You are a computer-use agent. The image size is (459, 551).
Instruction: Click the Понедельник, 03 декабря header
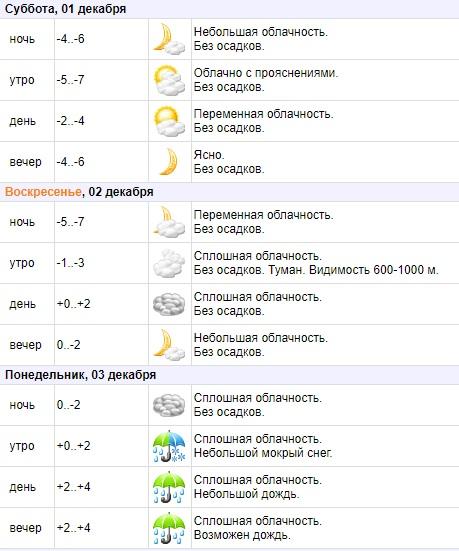pyautogui.click(x=80, y=375)
